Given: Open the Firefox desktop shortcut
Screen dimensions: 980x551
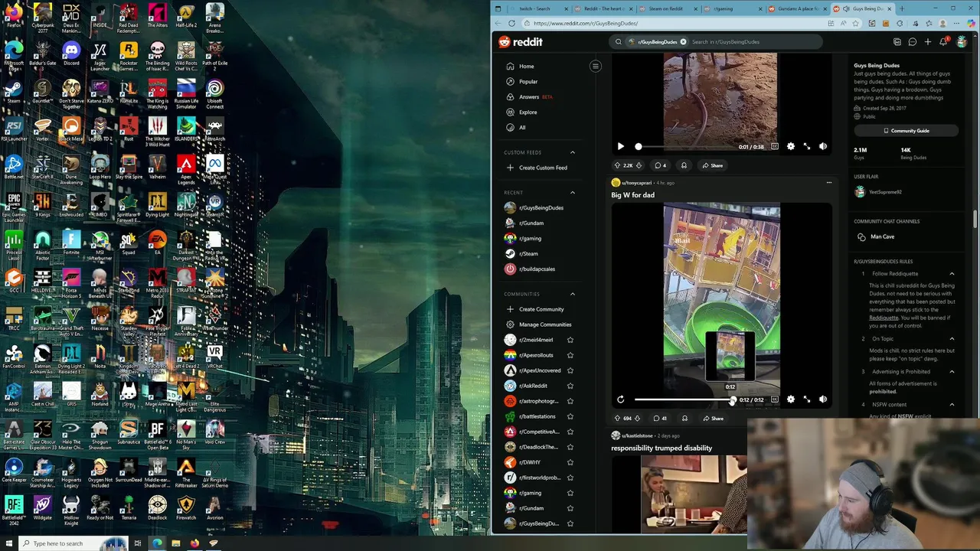Looking at the screenshot, I should [x=14, y=15].
